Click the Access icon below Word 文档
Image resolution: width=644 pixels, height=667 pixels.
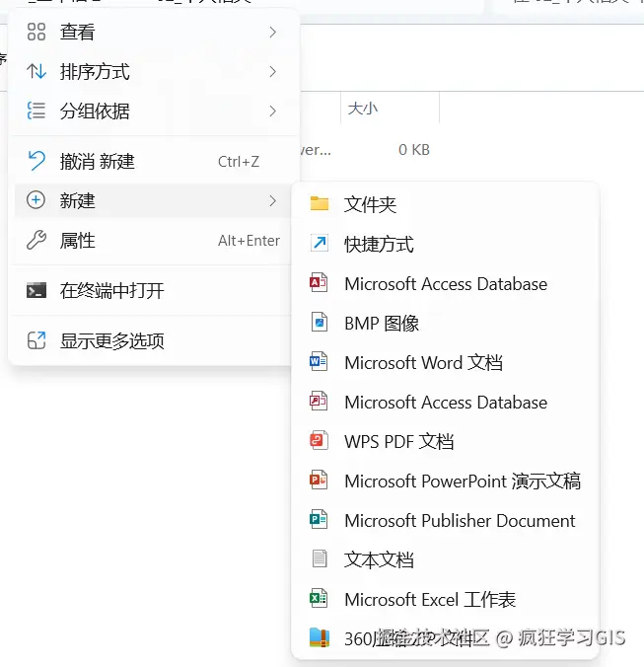point(319,402)
